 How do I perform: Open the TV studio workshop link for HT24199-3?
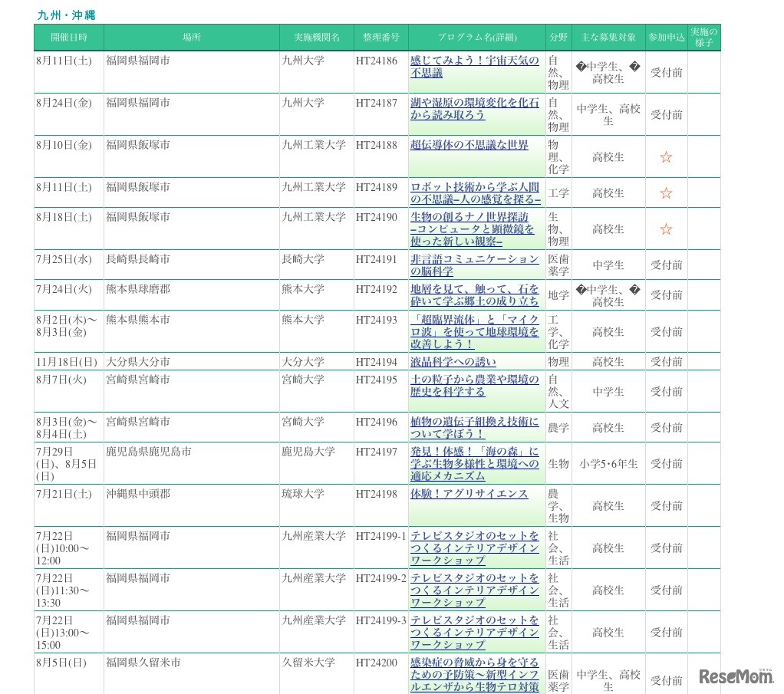tap(474, 632)
